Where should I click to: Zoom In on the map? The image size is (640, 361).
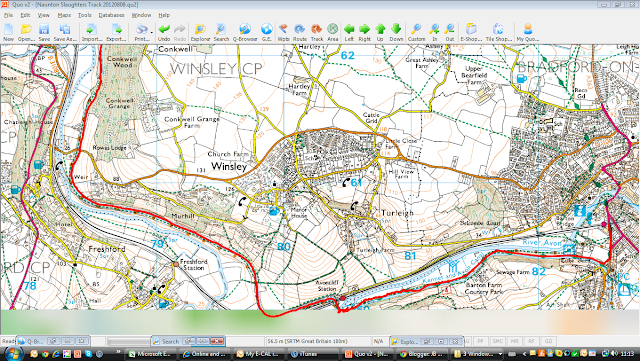[x=434, y=32]
